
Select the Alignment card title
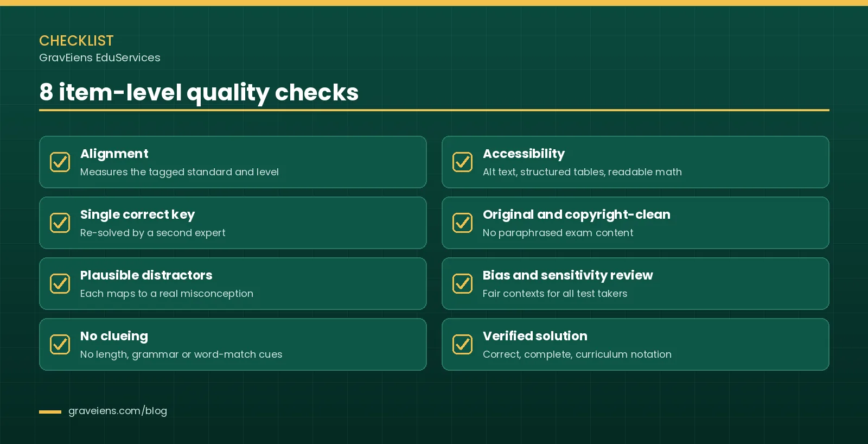coord(114,154)
